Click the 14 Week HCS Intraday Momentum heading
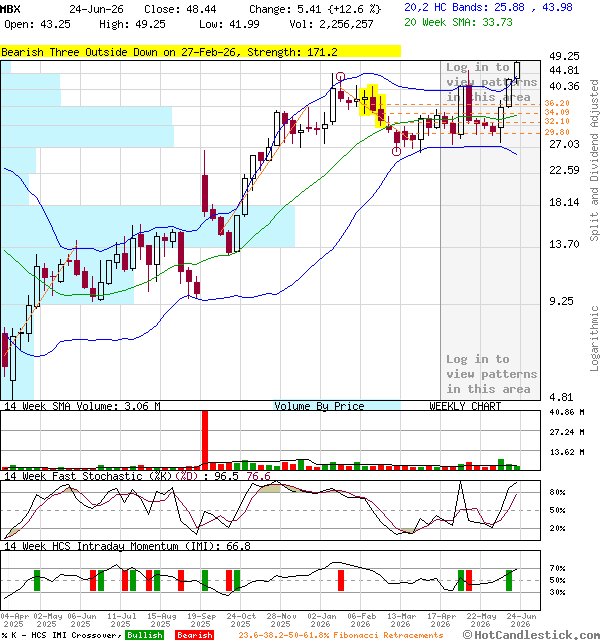This screenshot has width=600, height=640. (127, 546)
